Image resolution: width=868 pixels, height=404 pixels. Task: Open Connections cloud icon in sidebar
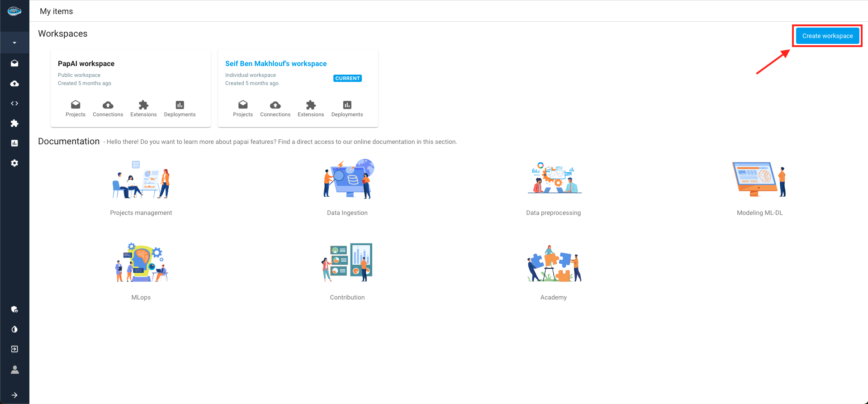pyautogui.click(x=14, y=83)
